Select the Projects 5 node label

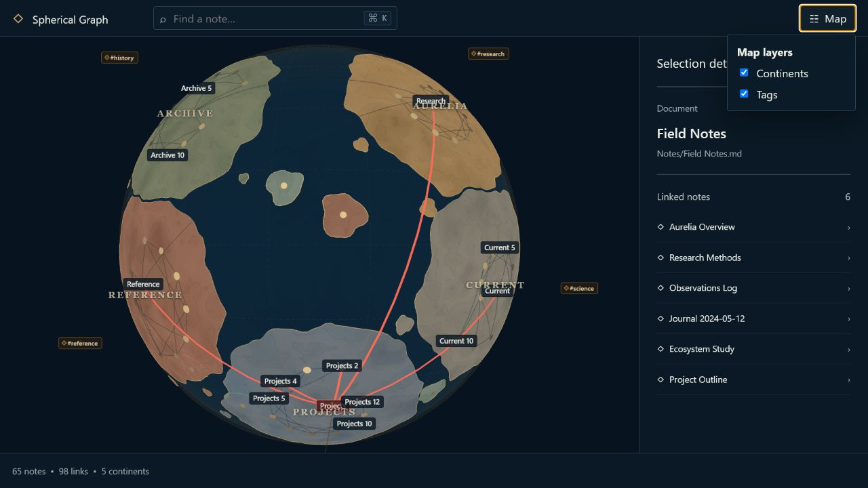[x=269, y=398]
